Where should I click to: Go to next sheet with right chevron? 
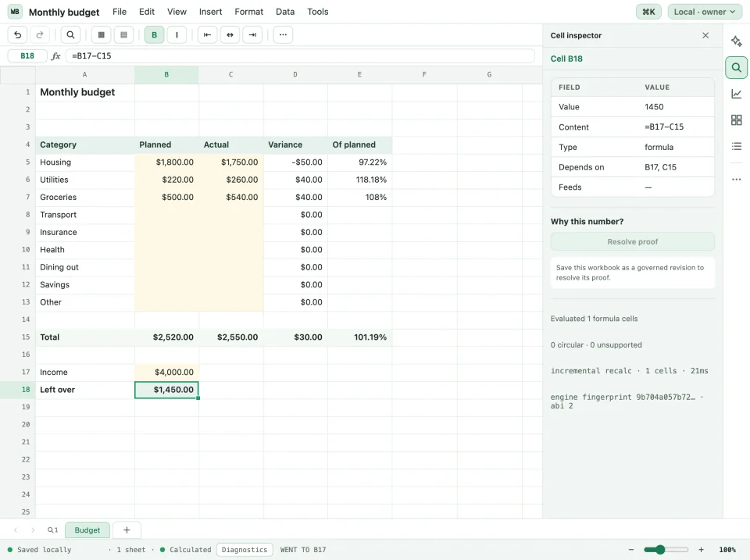click(33, 530)
